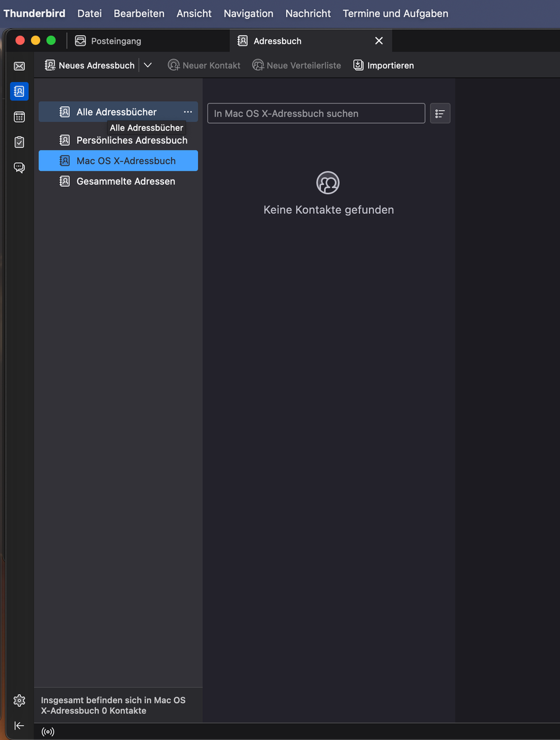This screenshot has width=560, height=740.
Task: Open the Ansicht menu
Action: (x=194, y=13)
